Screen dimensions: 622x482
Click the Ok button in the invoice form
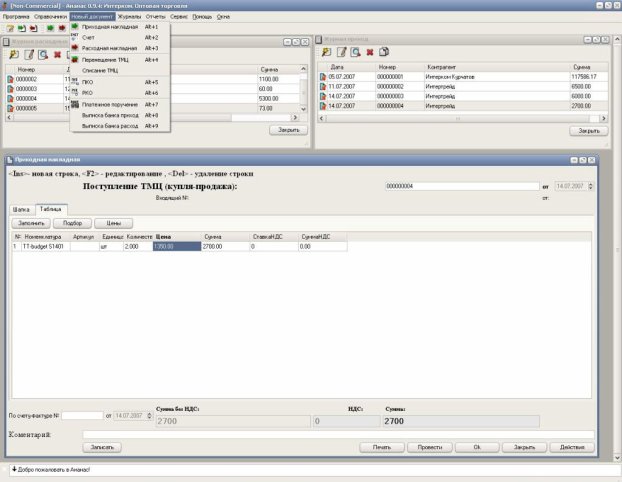pos(477,447)
